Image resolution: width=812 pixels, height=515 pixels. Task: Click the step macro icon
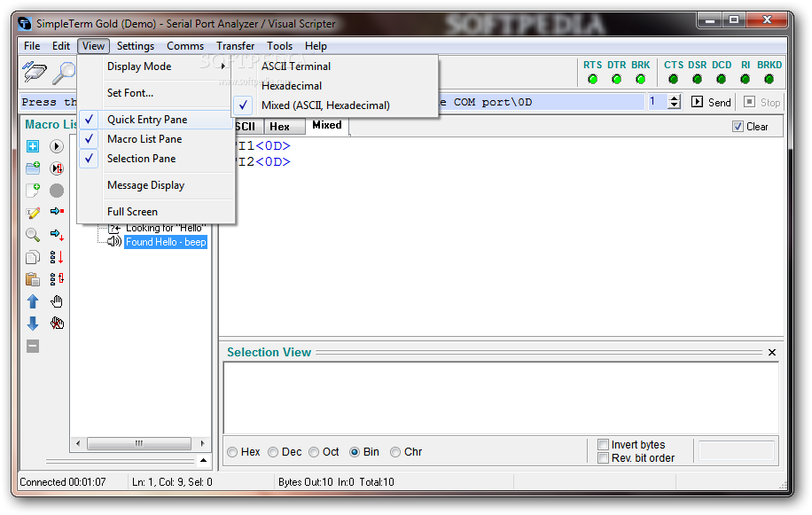click(x=57, y=168)
